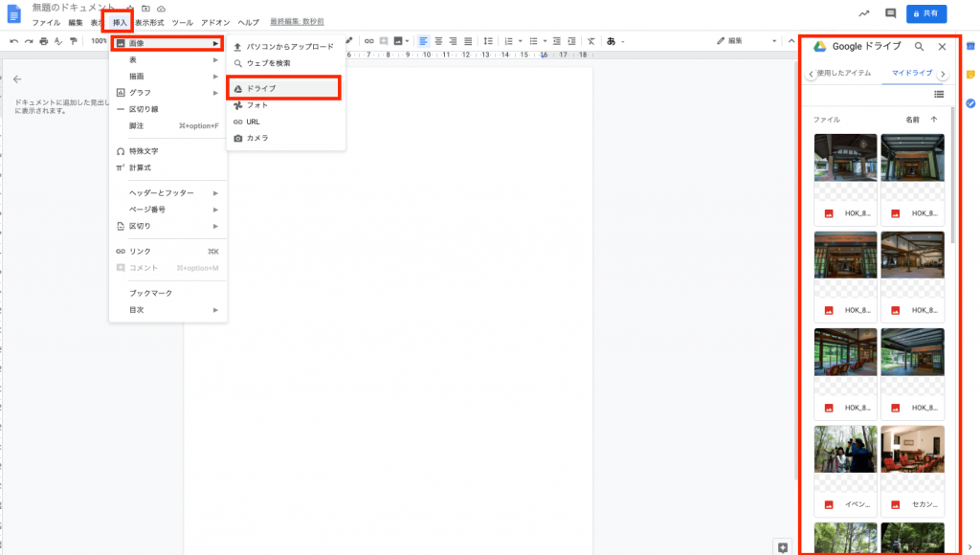
Task: Open Tasks icon in side panel
Action: click(x=970, y=103)
